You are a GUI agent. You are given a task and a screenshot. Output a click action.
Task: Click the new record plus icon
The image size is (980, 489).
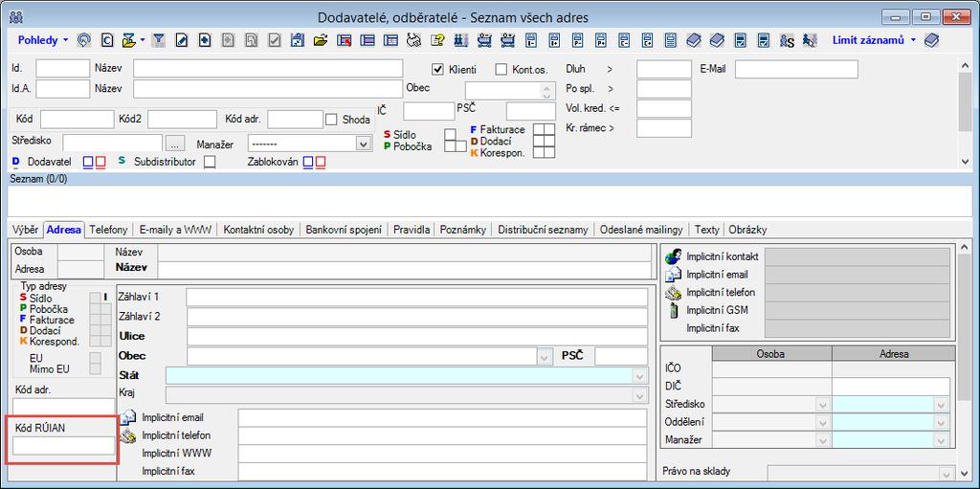(x=205, y=40)
